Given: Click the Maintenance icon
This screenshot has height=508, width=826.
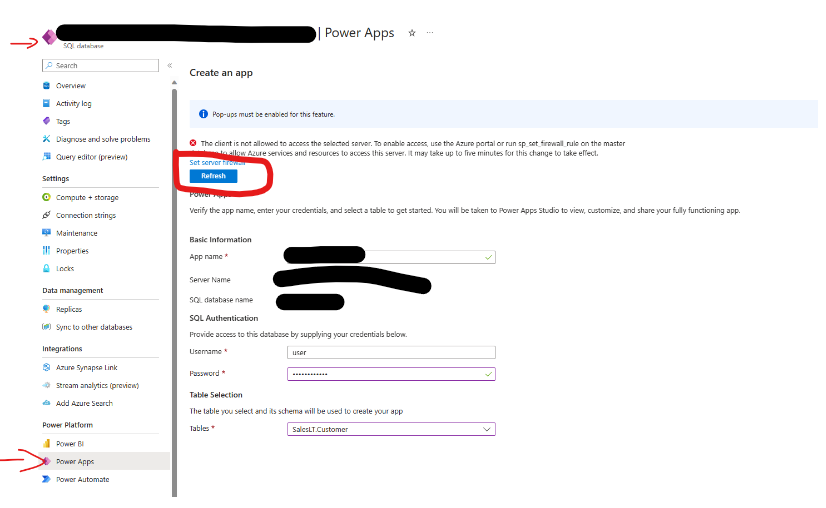Looking at the screenshot, I should [x=46, y=232].
